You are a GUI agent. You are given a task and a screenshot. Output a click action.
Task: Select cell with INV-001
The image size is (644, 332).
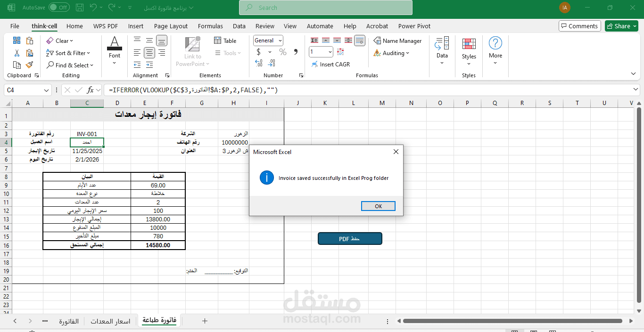click(x=87, y=134)
